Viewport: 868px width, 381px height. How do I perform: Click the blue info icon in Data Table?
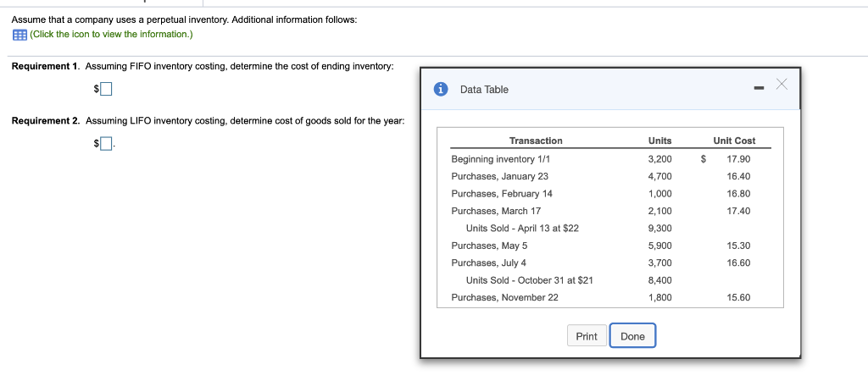(x=441, y=89)
